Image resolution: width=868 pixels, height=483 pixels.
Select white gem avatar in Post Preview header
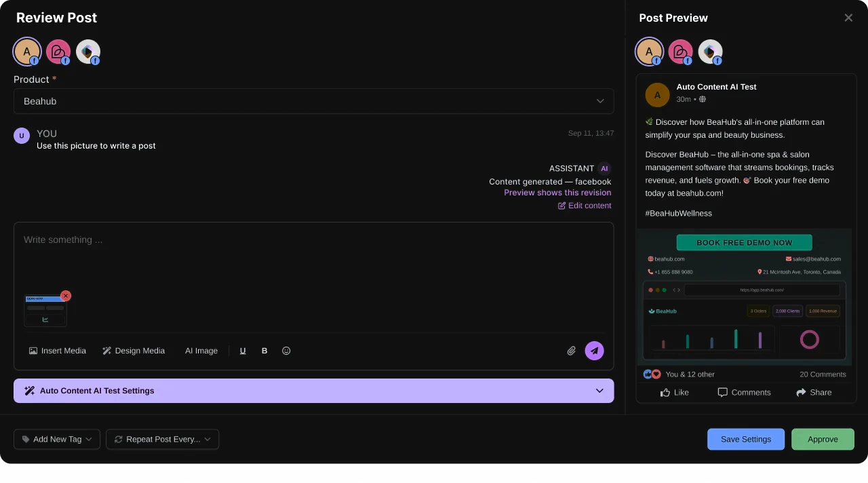point(711,52)
